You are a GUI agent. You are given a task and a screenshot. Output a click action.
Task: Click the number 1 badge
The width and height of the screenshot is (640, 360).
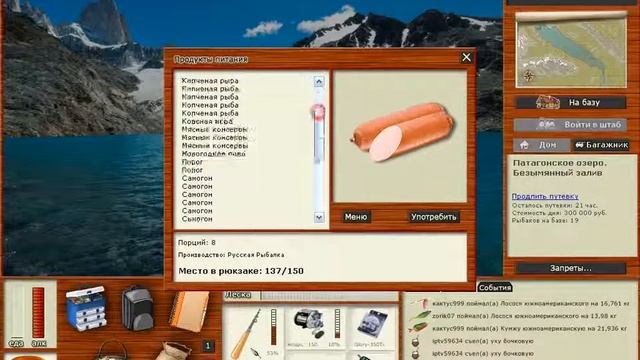207,346
